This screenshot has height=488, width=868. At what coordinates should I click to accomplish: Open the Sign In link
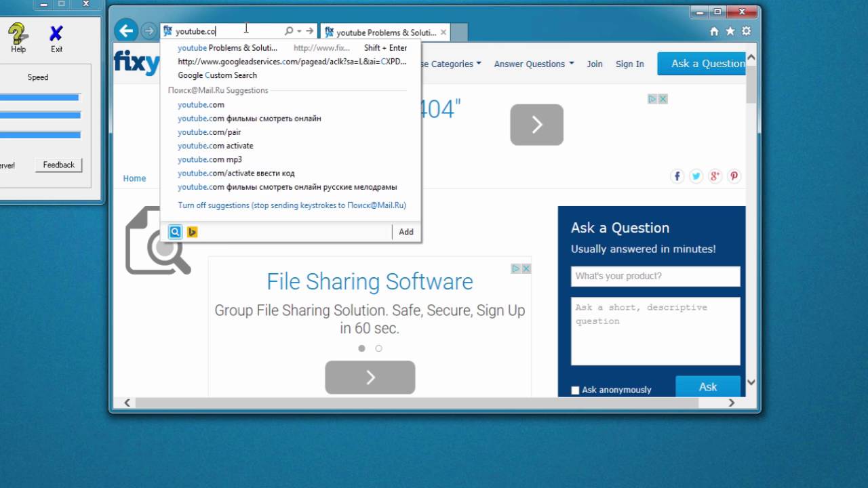click(629, 64)
